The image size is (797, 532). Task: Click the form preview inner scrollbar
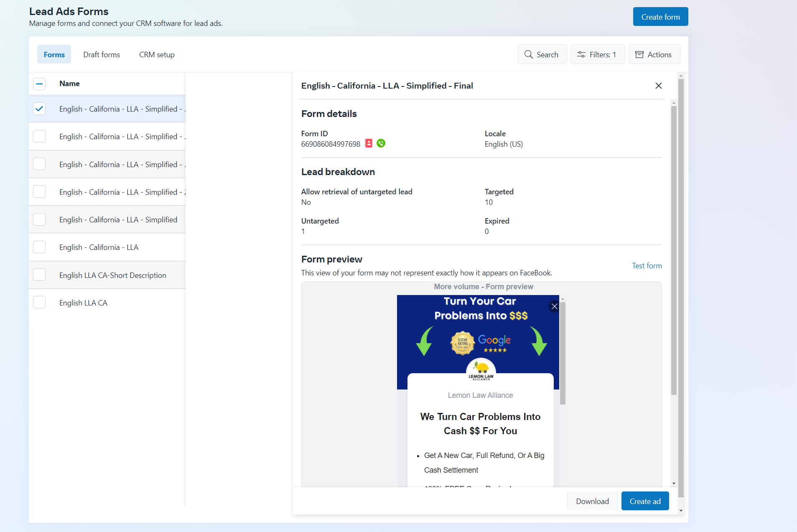(563, 353)
